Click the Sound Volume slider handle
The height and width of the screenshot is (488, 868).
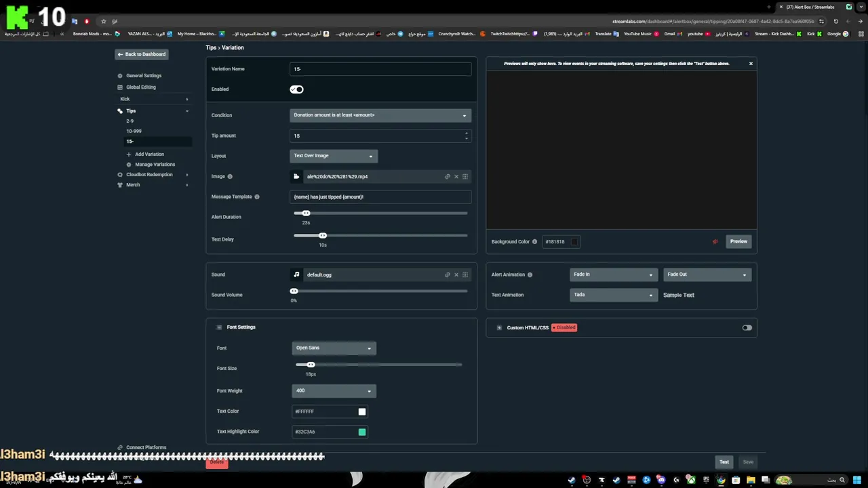294,291
